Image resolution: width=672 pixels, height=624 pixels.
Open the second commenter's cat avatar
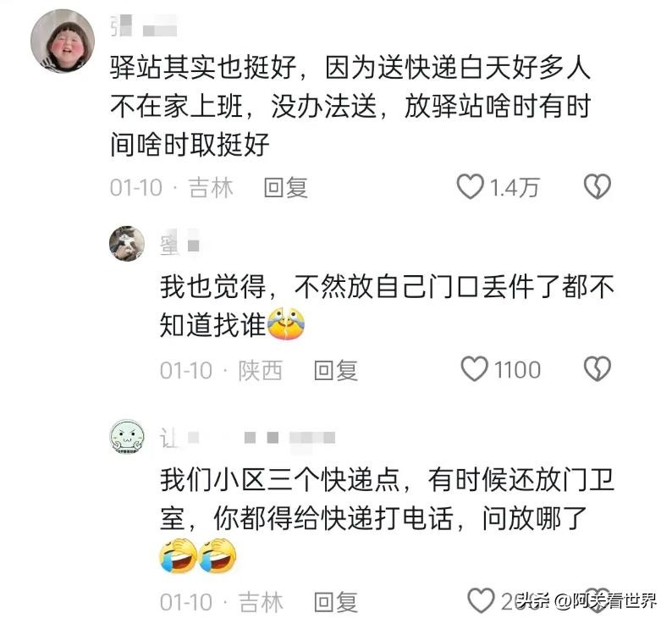(127, 244)
